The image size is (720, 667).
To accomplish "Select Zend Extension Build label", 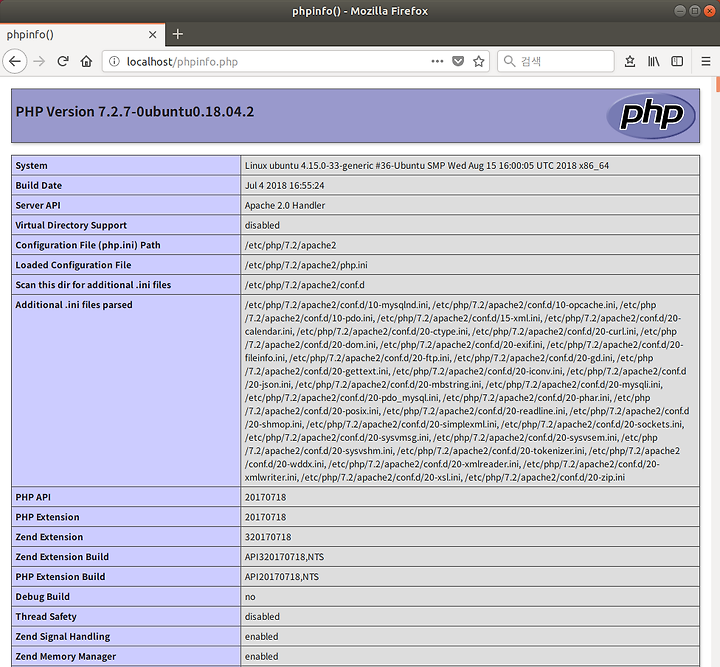I will [62, 557].
